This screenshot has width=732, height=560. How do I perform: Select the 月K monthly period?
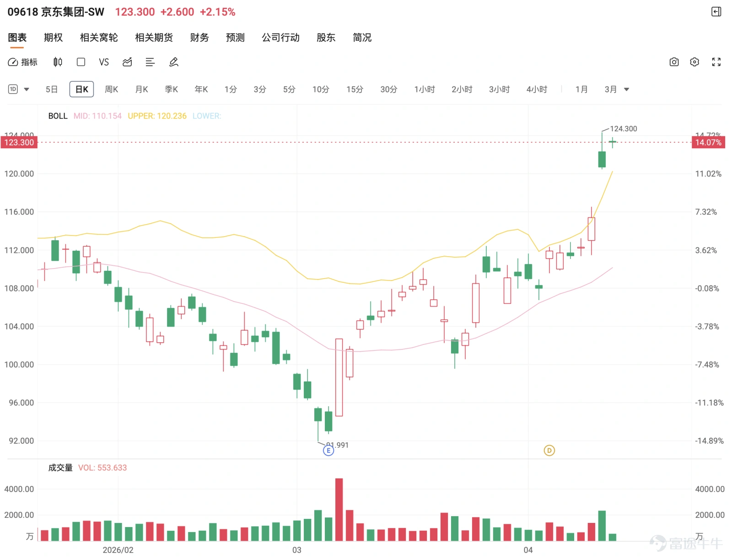coord(141,89)
